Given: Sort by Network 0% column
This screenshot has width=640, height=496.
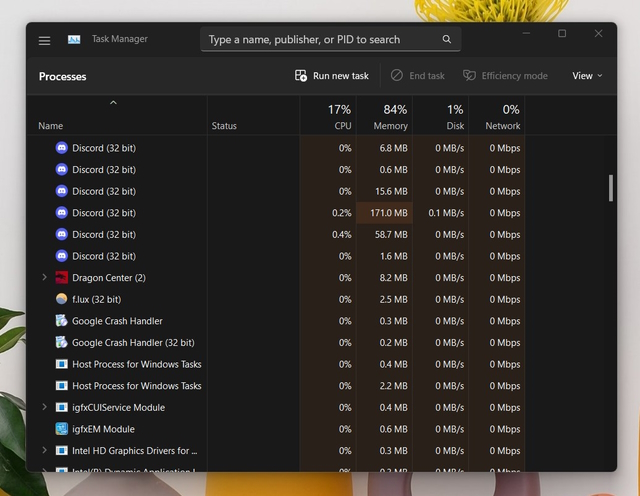Looking at the screenshot, I should (x=497, y=116).
